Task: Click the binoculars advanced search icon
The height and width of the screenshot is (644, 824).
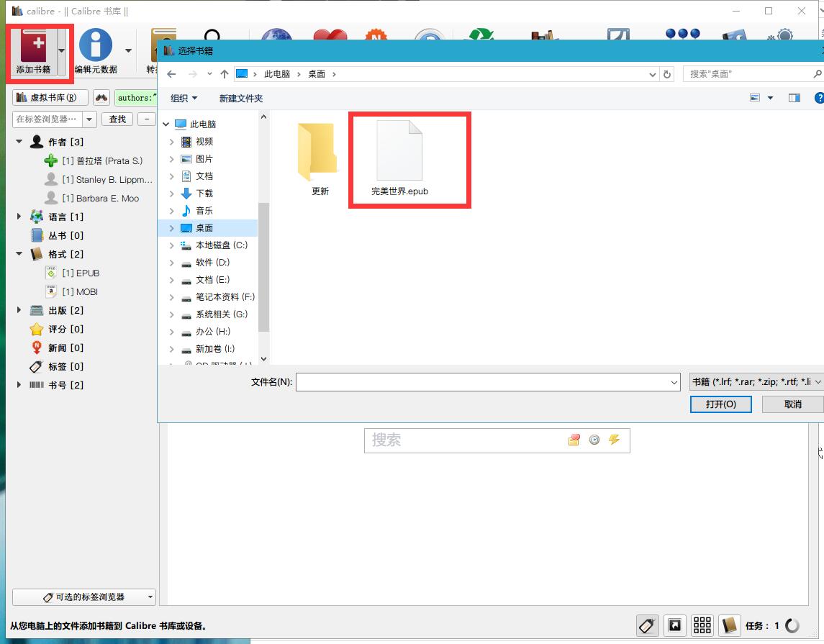Action: click(101, 98)
